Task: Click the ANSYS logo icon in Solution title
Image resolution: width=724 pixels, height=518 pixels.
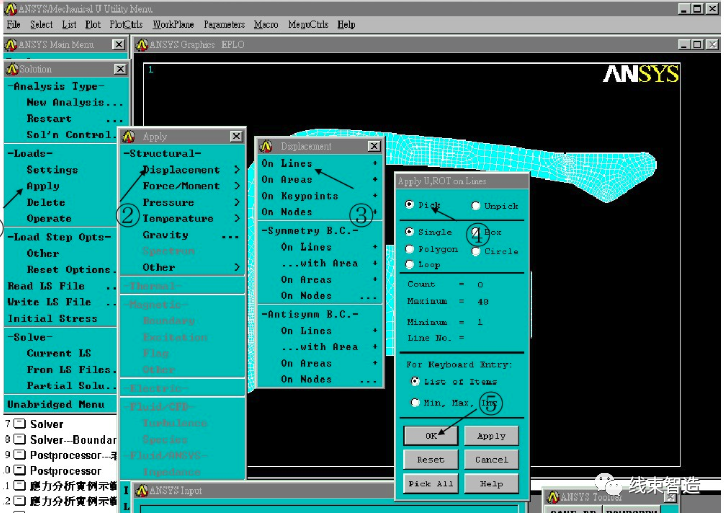Action: pyautogui.click(x=12, y=69)
